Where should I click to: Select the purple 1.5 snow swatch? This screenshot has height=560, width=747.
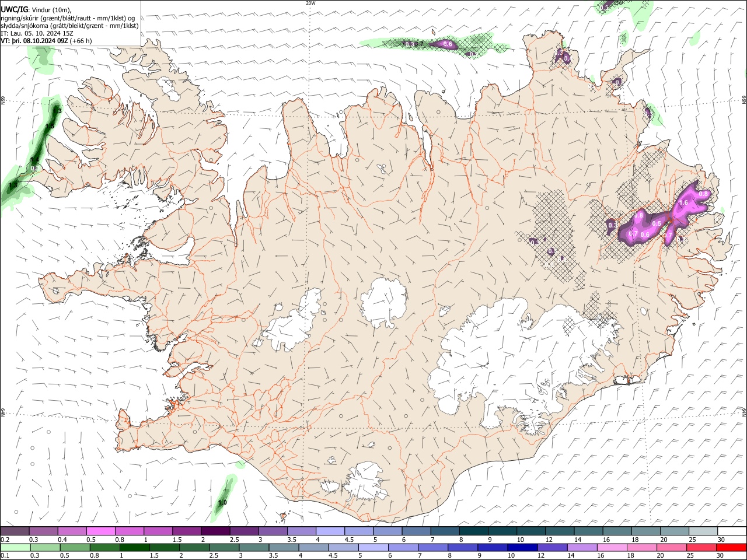pyautogui.click(x=187, y=531)
